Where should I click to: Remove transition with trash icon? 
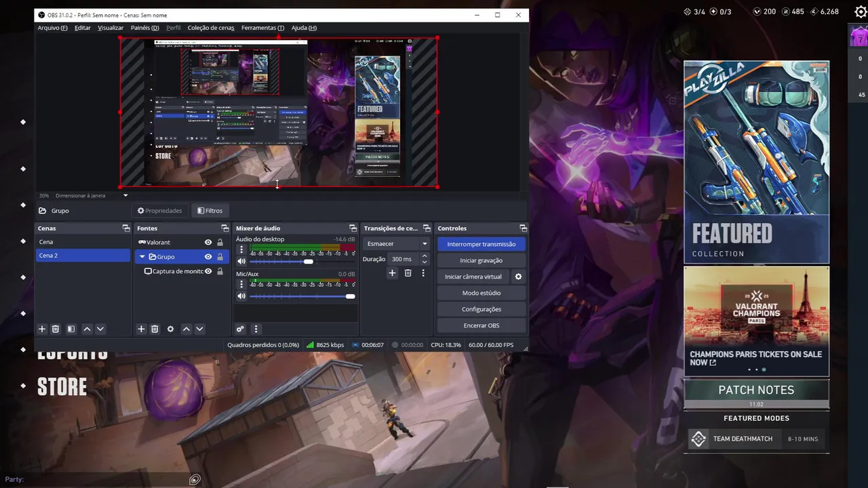[x=408, y=272]
